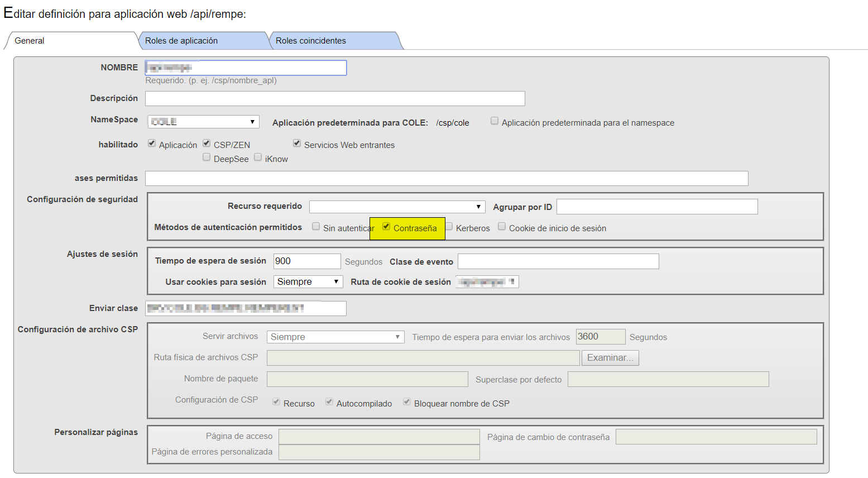
Task: Click the Descripción text field
Action: pyautogui.click(x=335, y=99)
